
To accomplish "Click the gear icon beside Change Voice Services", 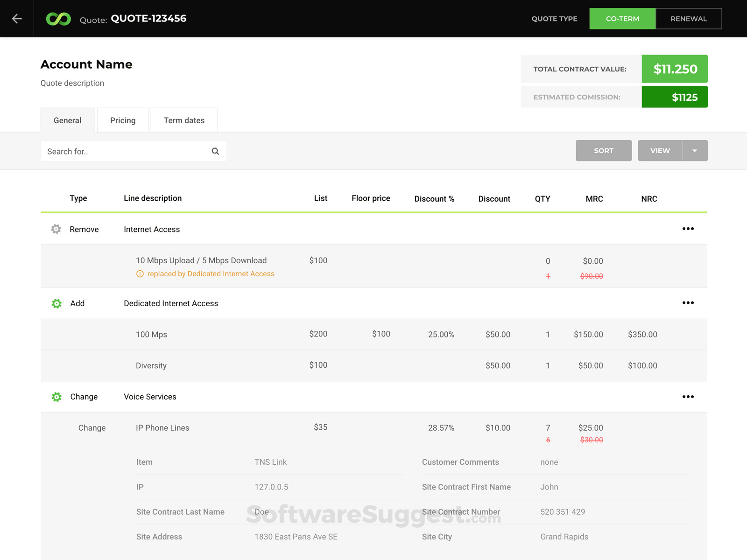I will tap(56, 397).
